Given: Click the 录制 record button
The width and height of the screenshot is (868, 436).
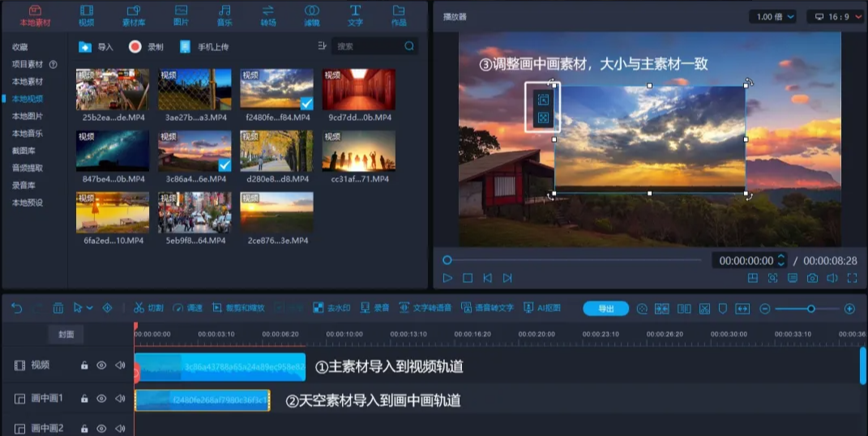Looking at the screenshot, I should (x=146, y=46).
